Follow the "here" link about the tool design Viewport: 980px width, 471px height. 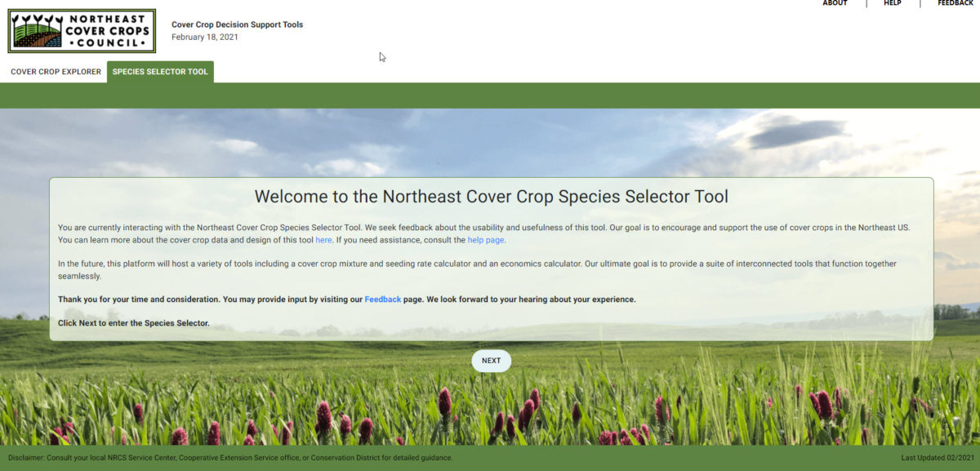click(323, 240)
